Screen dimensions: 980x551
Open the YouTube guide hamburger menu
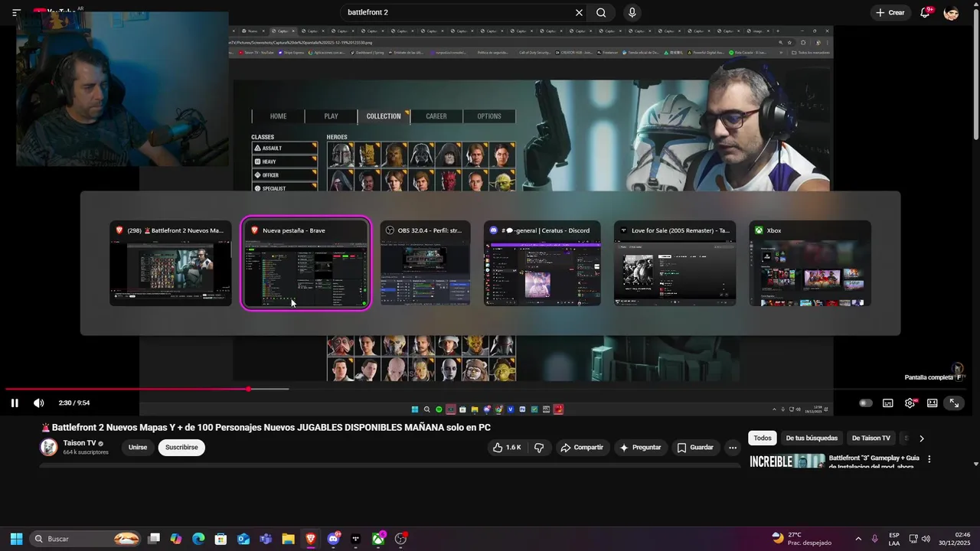coord(16,13)
